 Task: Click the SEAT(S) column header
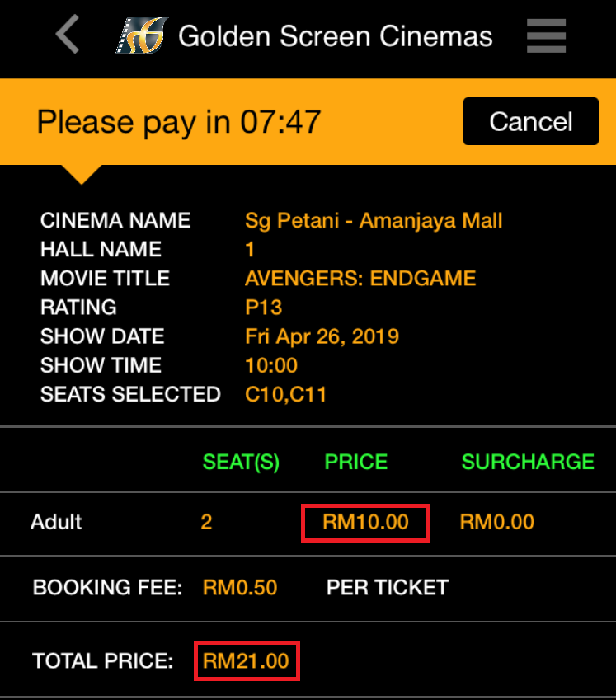(239, 462)
